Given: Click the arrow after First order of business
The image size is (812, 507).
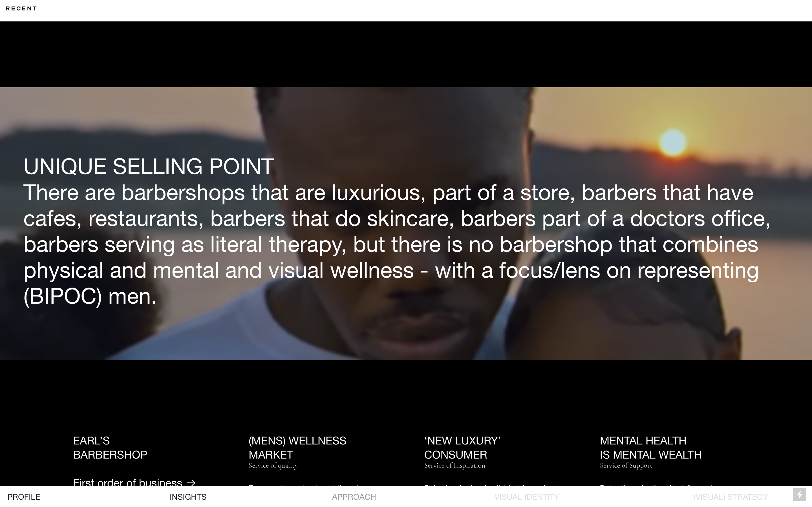Looking at the screenshot, I should point(191,482).
